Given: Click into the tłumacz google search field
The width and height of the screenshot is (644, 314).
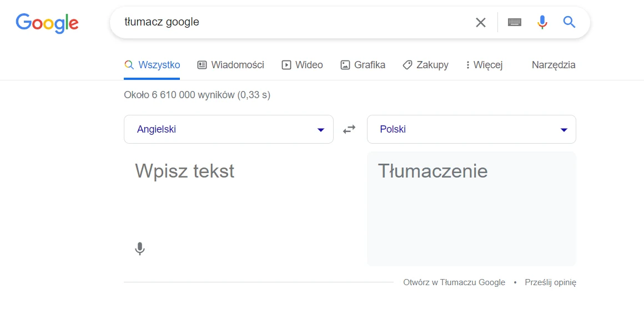Looking at the screenshot, I should click(x=289, y=23).
